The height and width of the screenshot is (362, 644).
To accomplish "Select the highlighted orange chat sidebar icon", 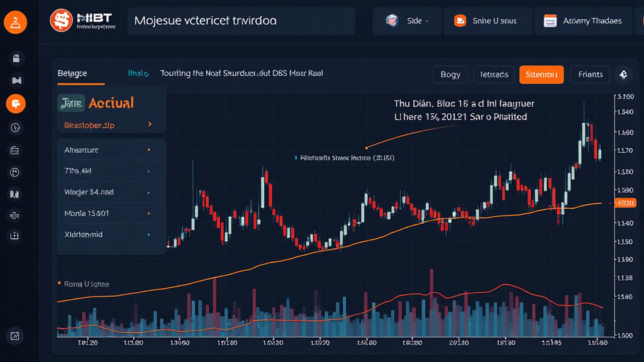I will click(x=15, y=103).
